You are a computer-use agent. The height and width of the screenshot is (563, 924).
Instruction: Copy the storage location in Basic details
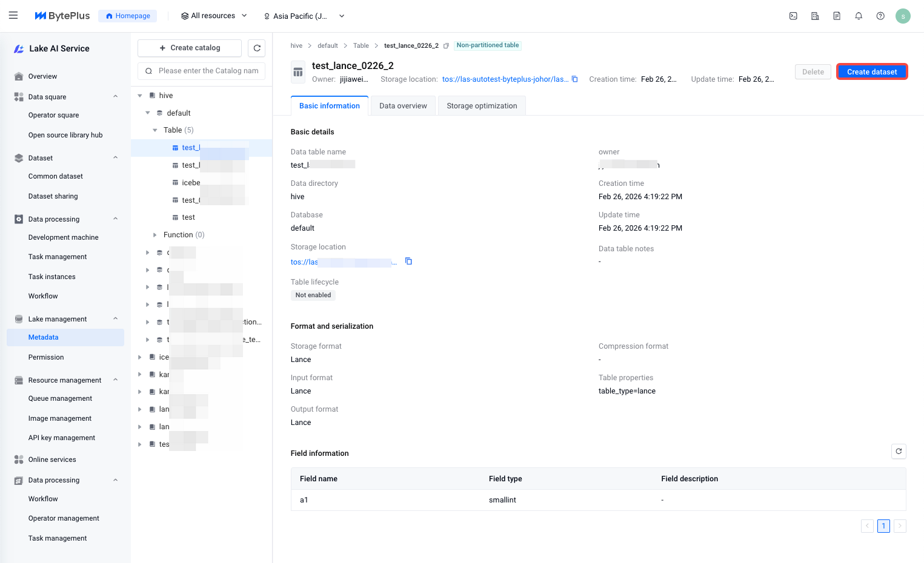click(408, 262)
